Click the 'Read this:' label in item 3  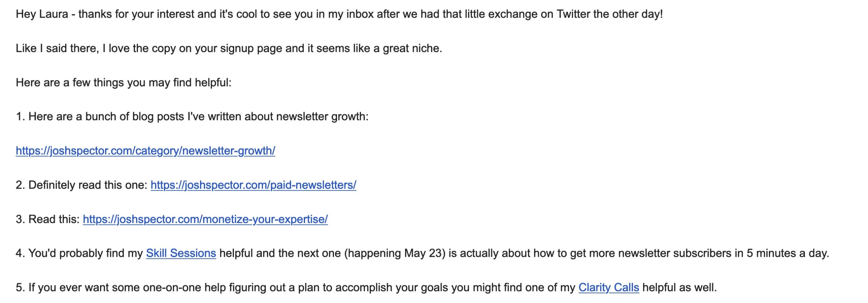54,219
